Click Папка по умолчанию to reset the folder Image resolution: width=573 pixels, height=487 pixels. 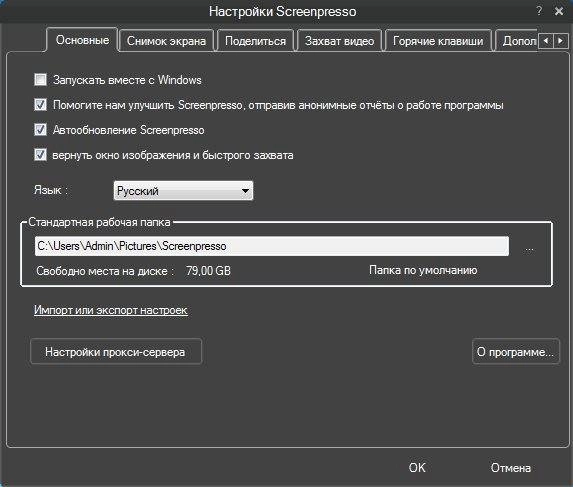click(x=423, y=270)
